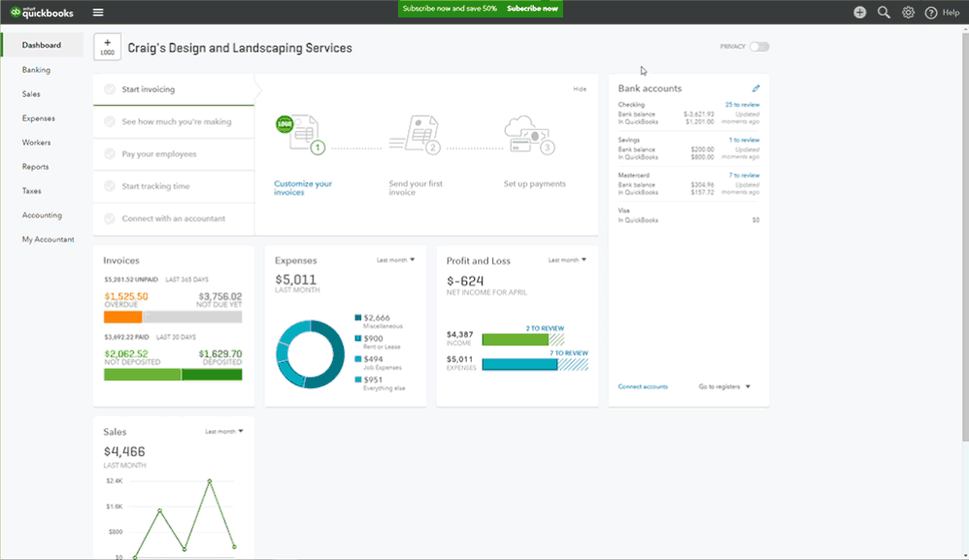
Task: Open the Expenses Last month dropdown
Action: 395,260
